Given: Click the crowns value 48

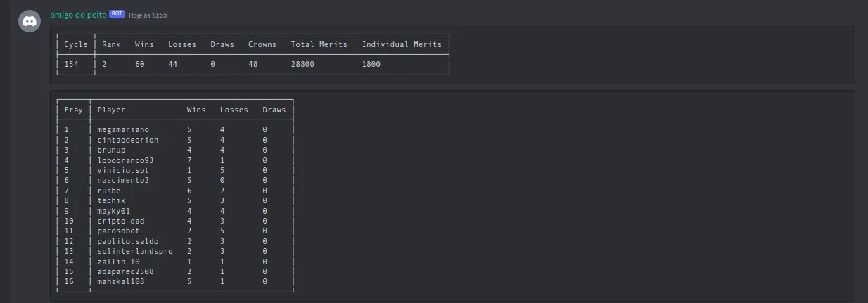Looking at the screenshot, I should click(253, 64).
